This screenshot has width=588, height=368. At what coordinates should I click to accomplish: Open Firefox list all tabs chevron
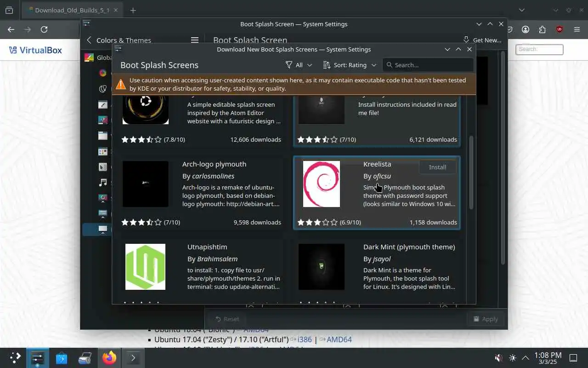(521, 10)
